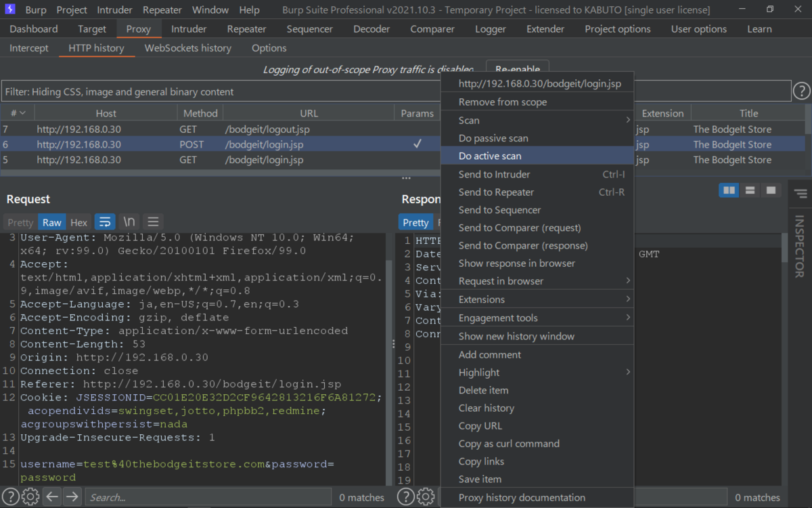The width and height of the screenshot is (812, 508).
Task: Select Send to Sequencer
Action: [x=537, y=210]
